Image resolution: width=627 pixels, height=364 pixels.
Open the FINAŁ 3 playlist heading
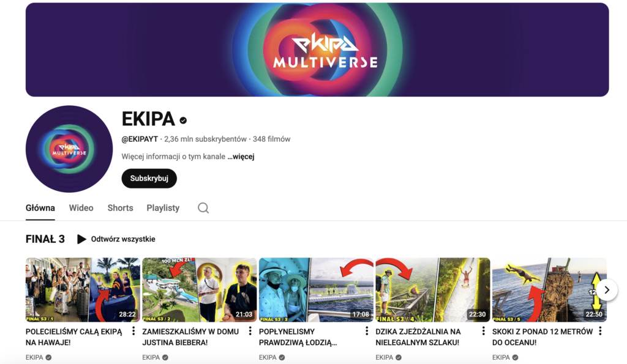45,239
